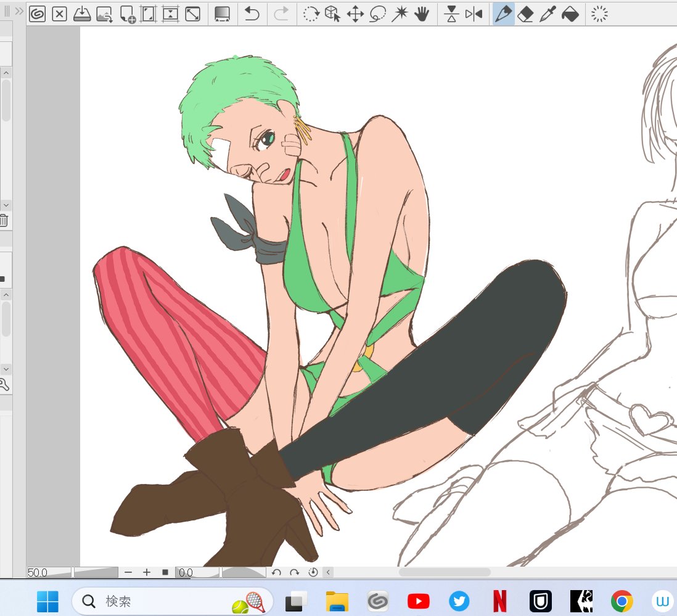
Task: Toggle flip horizontal canvas view
Action: [474, 14]
